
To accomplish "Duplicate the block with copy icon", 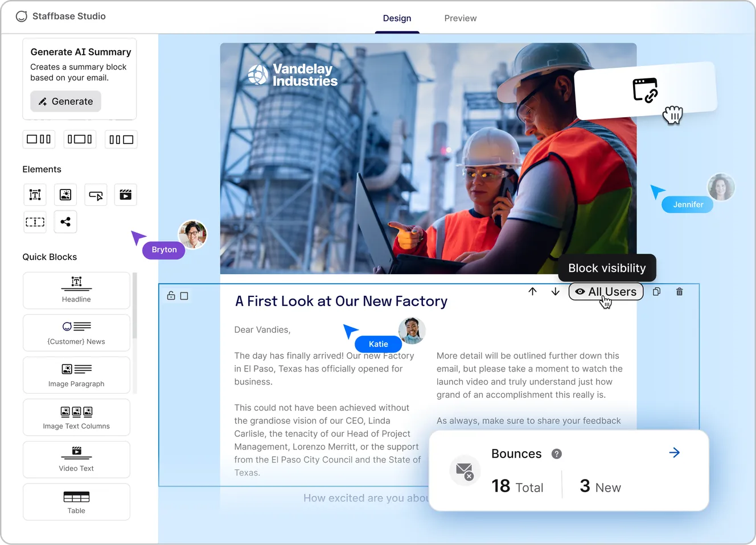I will click(656, 291).
